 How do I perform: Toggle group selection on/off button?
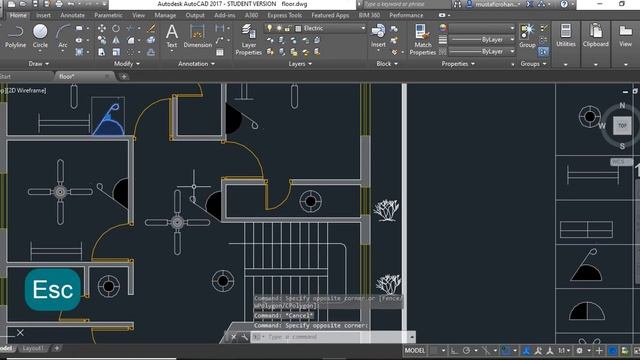543,52
